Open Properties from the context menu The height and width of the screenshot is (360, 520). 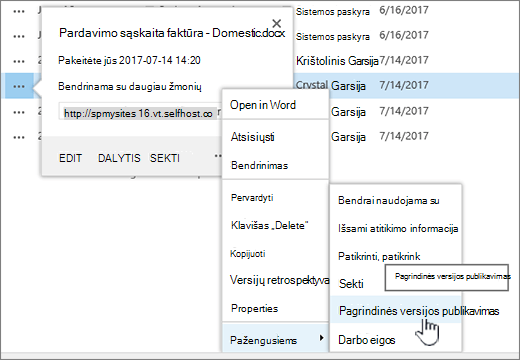coord(275,308)
